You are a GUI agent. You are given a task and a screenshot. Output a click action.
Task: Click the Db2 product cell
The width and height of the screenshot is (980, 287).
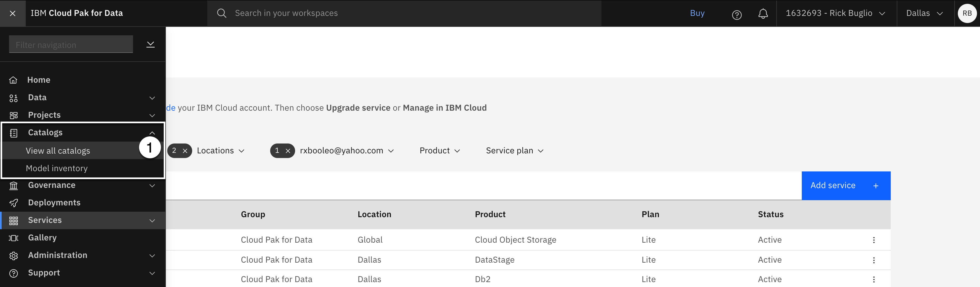point(482,279)
